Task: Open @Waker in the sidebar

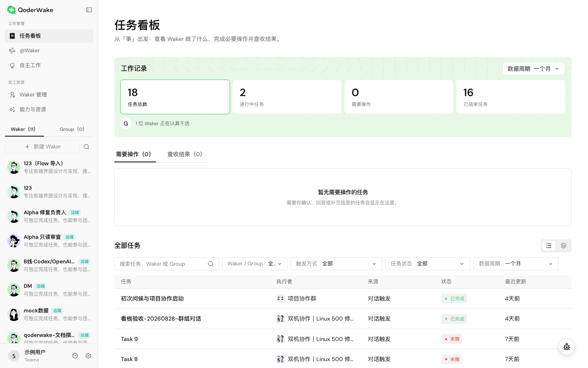Action: coord(49,51)
